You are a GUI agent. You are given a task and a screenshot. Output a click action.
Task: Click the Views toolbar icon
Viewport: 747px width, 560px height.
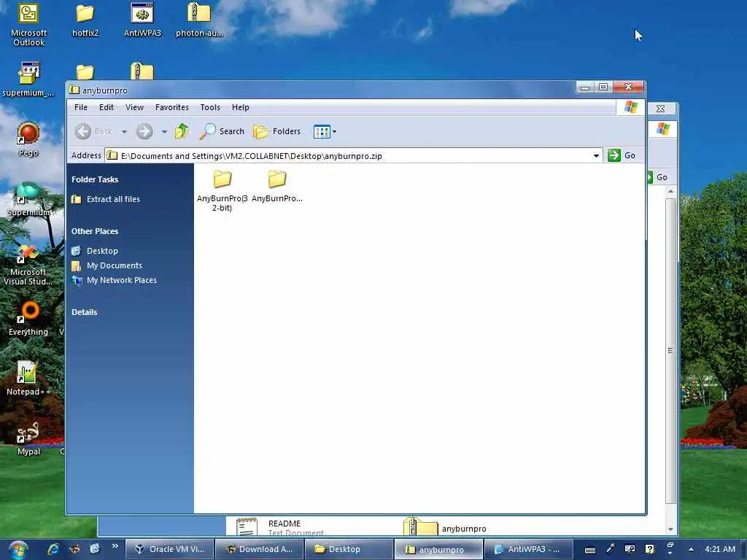tap(322, 132)
